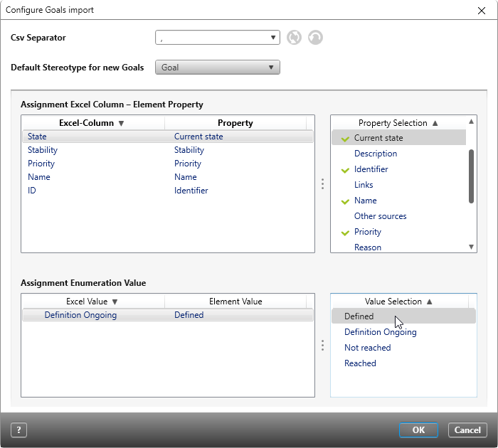Click the Property Selection scrollbar thumb
This screenshot has width=498, height=448.
click(470, 176)
